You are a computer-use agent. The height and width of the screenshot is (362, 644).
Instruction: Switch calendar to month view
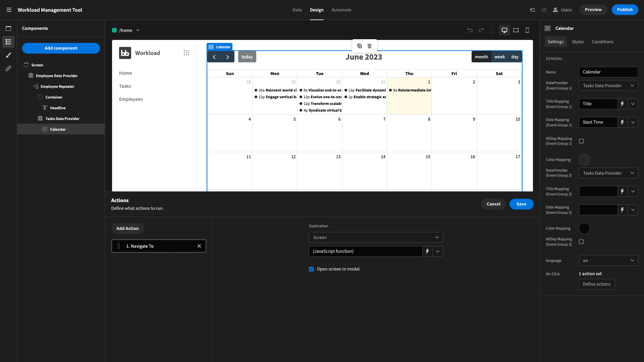click(x=481, y=57)
